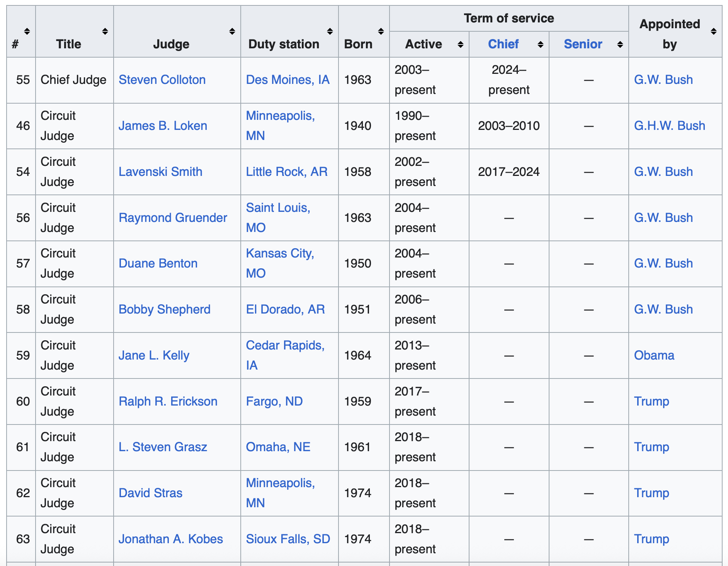728x566 pixels.
Task: Select the David Stras link
Action: point(150,493)
